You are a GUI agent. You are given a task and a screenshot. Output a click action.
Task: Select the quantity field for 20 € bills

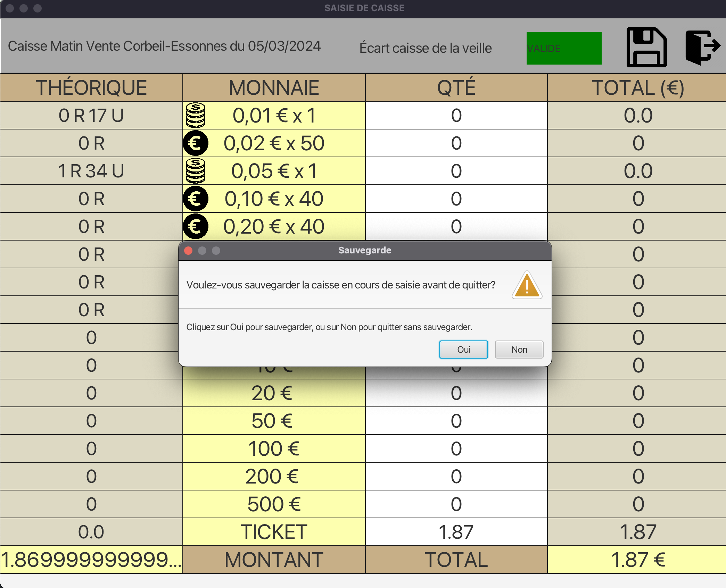[455, 393]
